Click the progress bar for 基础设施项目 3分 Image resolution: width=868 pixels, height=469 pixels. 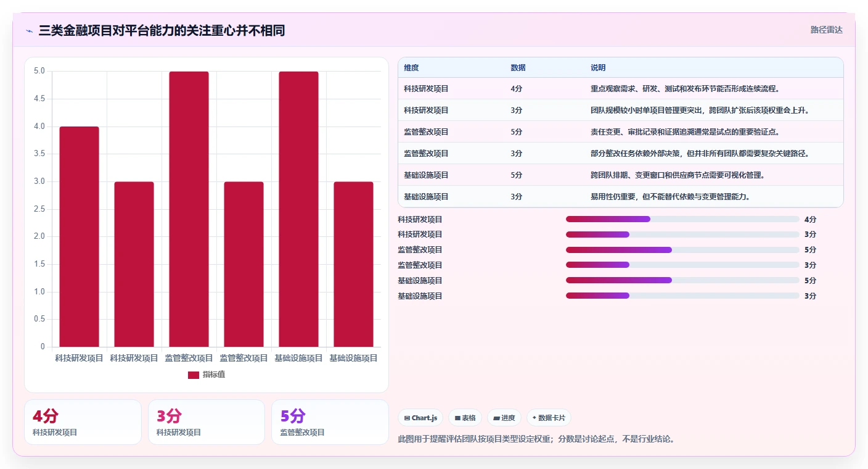tap(682, 296)
